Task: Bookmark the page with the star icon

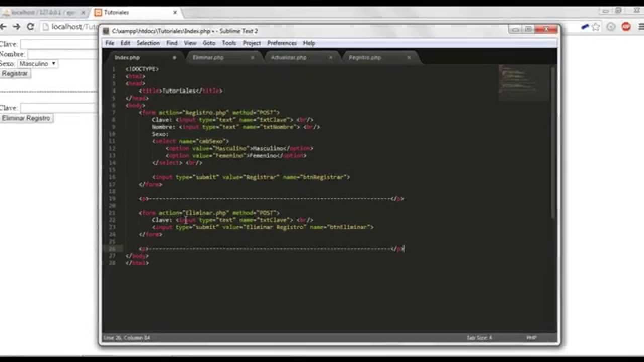Action: pyautogui.click(x=596, y=27)
